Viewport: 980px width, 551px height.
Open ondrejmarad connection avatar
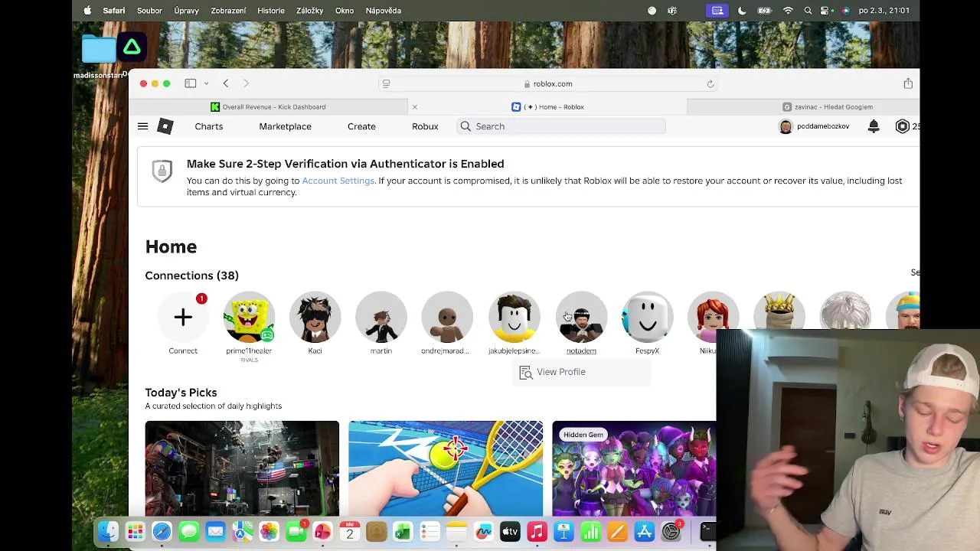[x=447, y=317]
